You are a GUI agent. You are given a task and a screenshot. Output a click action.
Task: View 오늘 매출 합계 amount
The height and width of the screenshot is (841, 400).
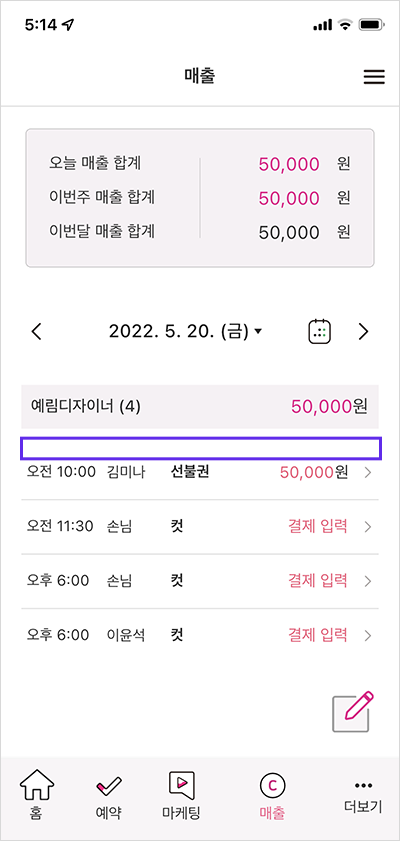pyautogui.click(x=289, y=164)
